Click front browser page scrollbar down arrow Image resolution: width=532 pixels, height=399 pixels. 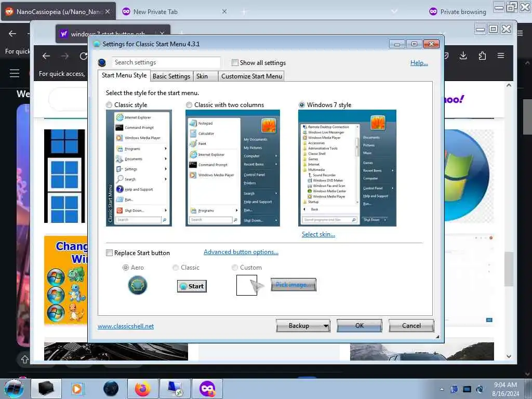[509, 356]
